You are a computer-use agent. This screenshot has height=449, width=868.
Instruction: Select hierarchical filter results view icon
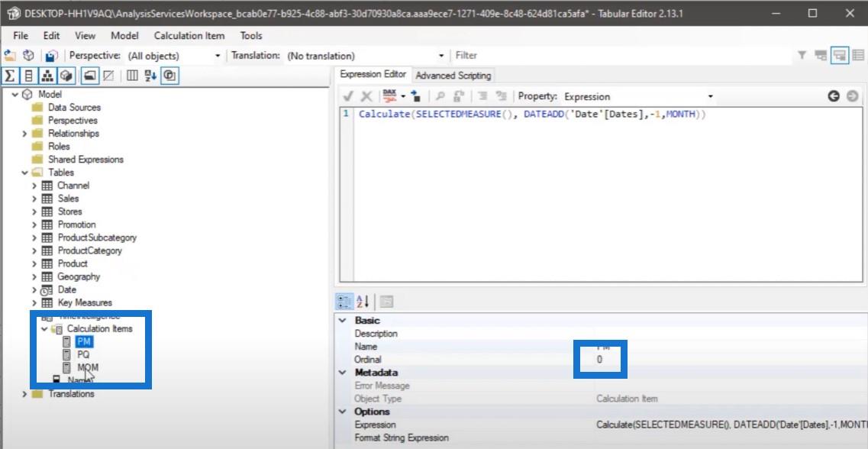(x=821, y=56)
